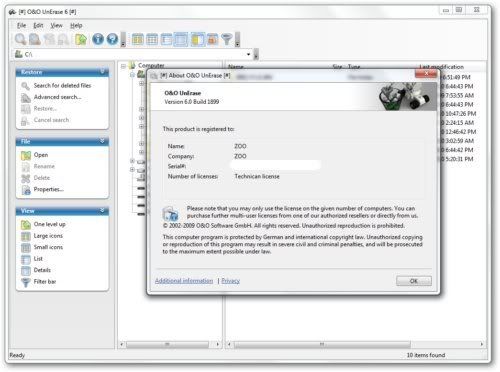
Task: Click the tree panel scroll left arrow
Action: 122,344
